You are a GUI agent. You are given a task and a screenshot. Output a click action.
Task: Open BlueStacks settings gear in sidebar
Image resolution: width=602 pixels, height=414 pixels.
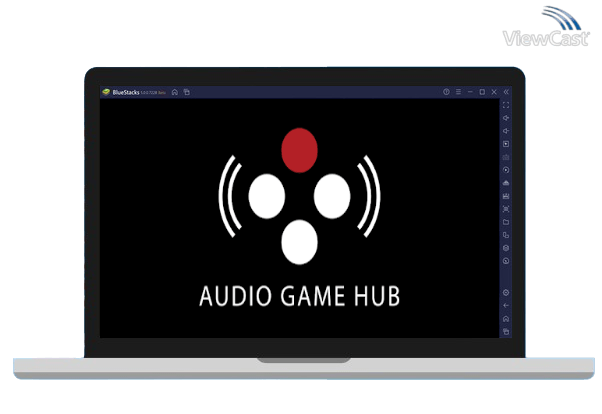(x=506, y=293)
